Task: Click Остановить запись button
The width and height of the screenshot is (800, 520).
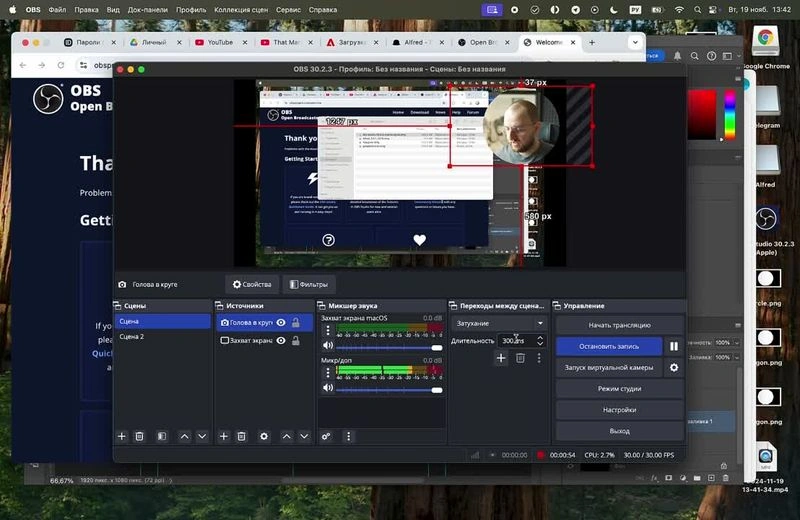Action: [x=609, y=346]
